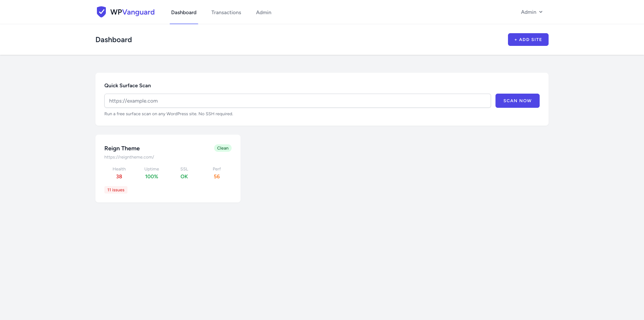
Task: Click the https://reigntheme.com/ URL text
Action: pyautogui.click(x=129, y=157)
